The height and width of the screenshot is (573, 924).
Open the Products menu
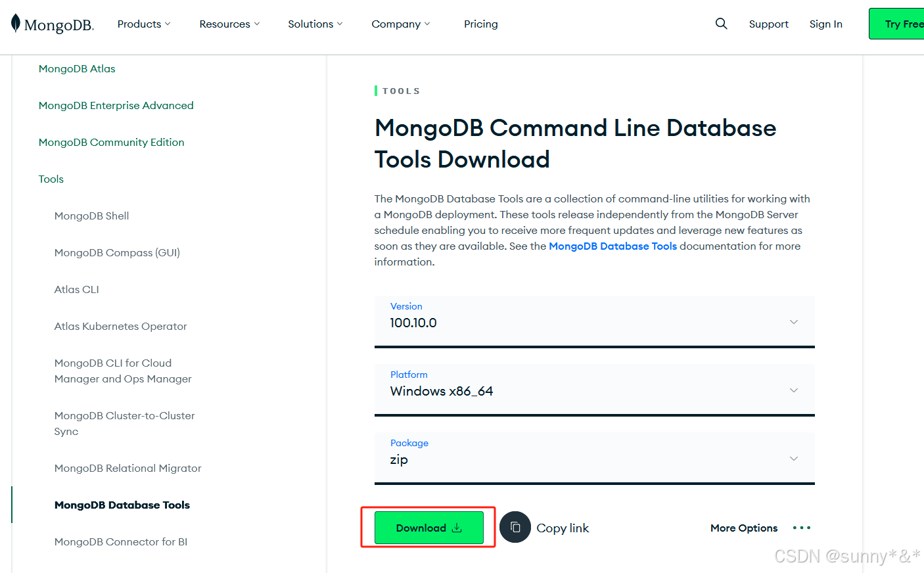[144, 24]
